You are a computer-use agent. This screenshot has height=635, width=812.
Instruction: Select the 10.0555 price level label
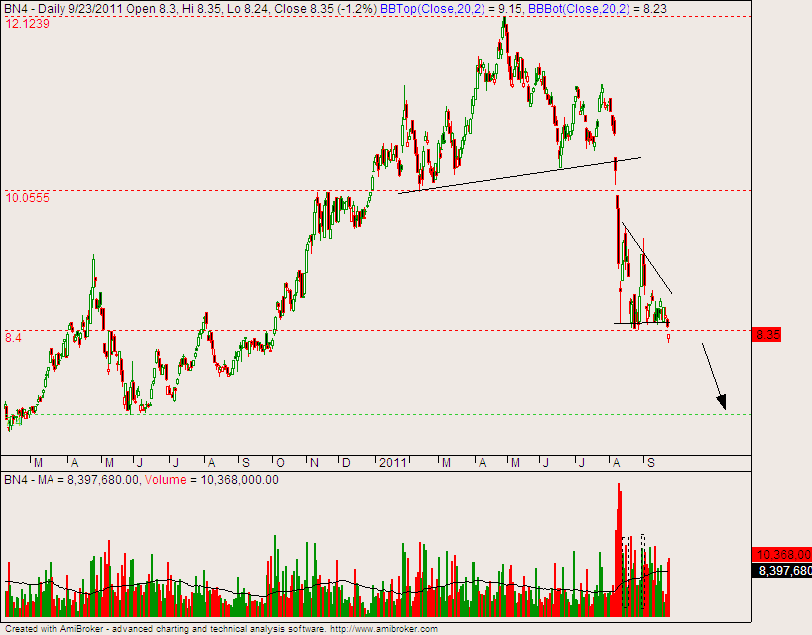[x=27, y=198]
